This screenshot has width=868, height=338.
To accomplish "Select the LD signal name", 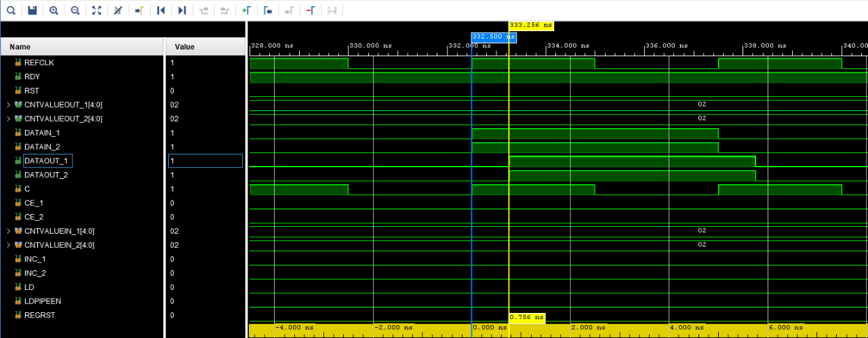I will [29, 287].
